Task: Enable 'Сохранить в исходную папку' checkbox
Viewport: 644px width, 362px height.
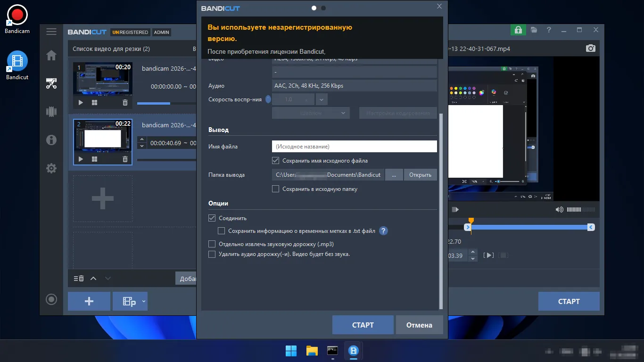Action: 276,189
